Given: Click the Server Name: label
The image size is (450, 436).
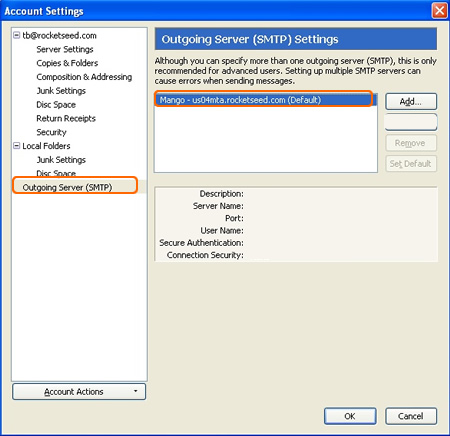Looking at the screenshot, I should click(x=218, y=206).
